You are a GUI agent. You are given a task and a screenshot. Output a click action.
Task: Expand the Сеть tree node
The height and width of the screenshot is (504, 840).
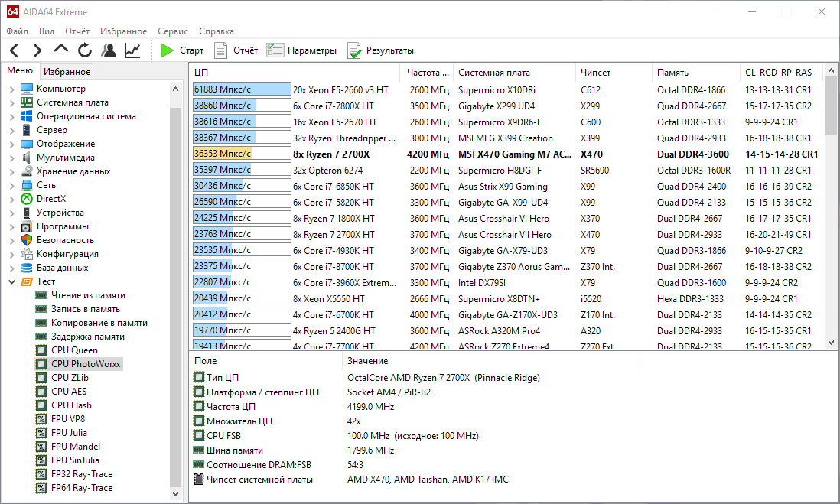click(x=11, y=185)
